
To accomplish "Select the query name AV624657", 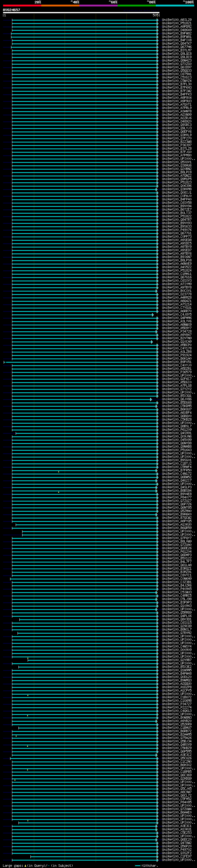I will [x=11, y=10].
